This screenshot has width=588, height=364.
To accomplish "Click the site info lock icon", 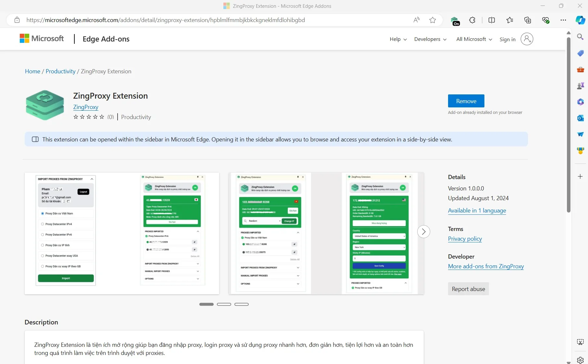I will coord(17,20).
